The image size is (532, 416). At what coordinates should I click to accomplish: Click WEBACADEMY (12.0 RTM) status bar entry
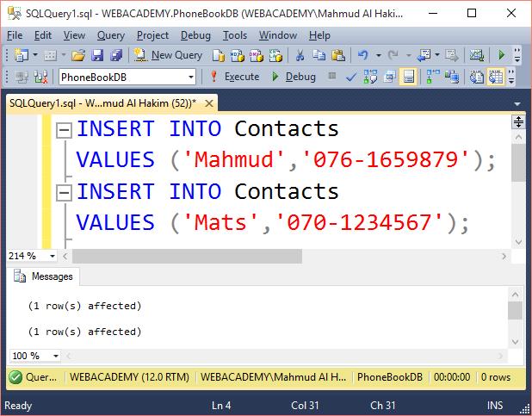(129, 377)
